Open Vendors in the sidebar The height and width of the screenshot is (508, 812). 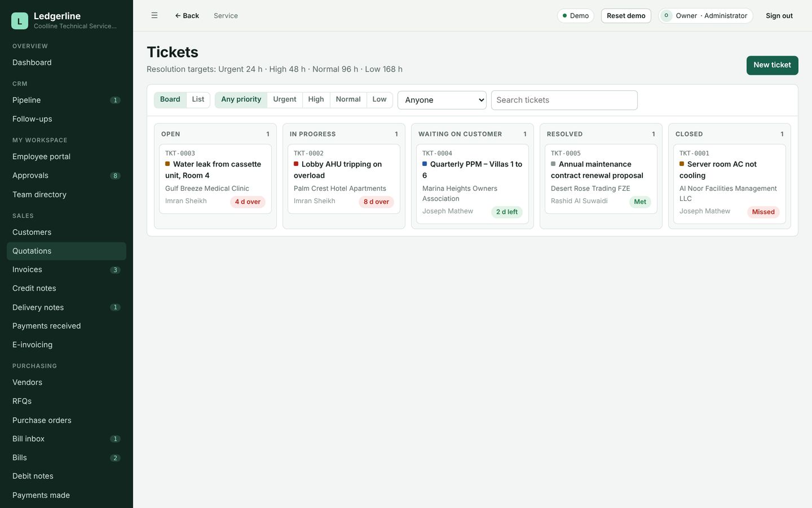click(67, 383)
